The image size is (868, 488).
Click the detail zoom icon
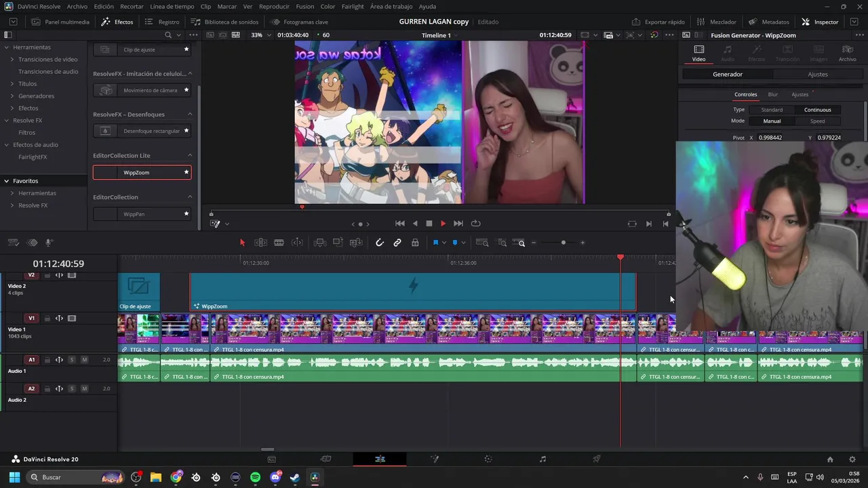coord(502,243)
